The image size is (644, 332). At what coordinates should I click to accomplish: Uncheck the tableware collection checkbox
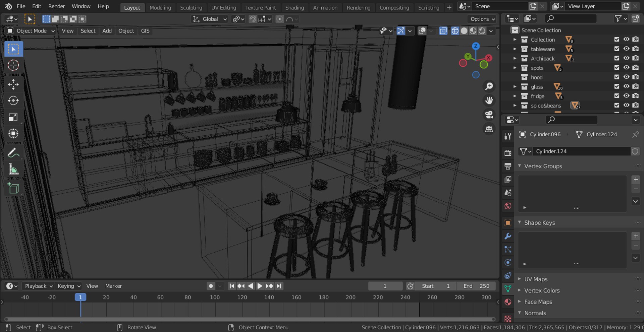(x=616, y=49)
